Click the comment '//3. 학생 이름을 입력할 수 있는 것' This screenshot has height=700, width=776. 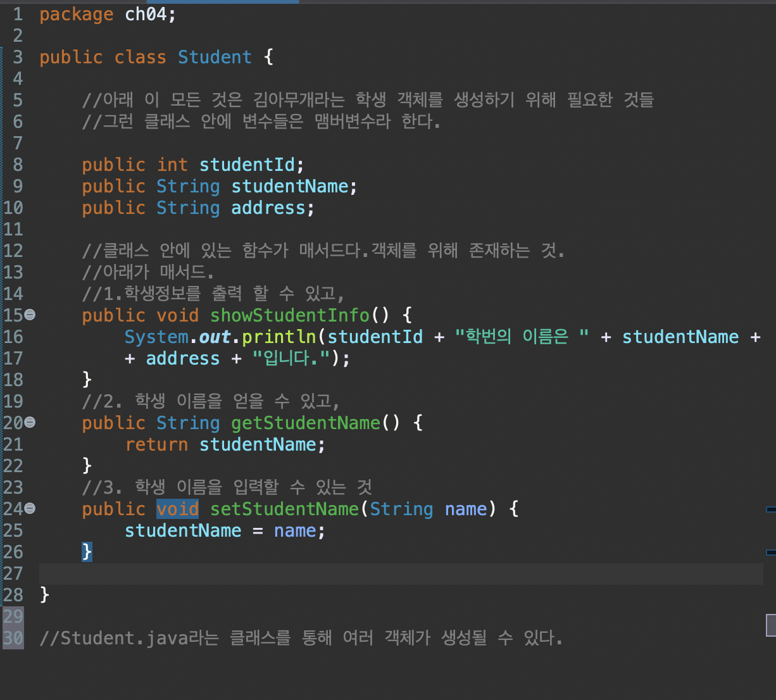[227, 487]
